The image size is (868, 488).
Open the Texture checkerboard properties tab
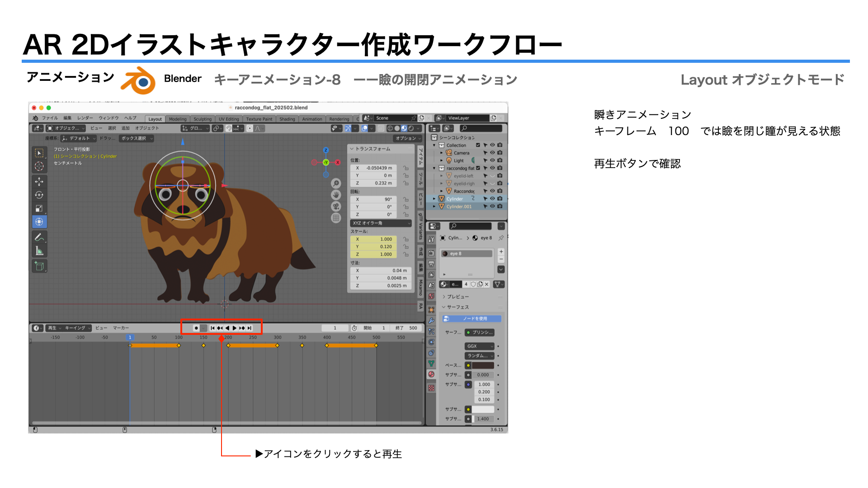[x=431, y=388]
